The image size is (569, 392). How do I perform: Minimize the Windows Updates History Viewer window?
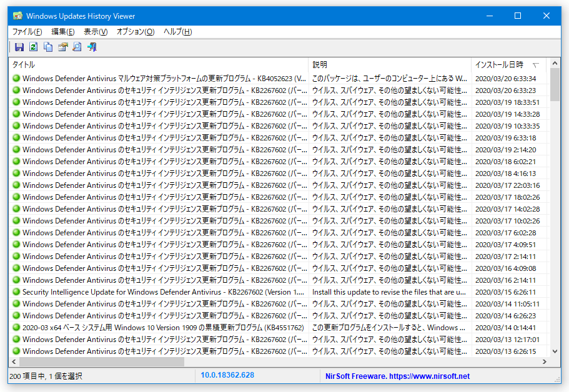490,16
